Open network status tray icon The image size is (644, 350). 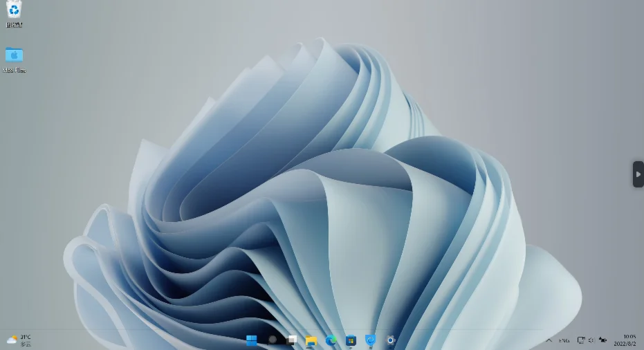click(x=581, y=340)
